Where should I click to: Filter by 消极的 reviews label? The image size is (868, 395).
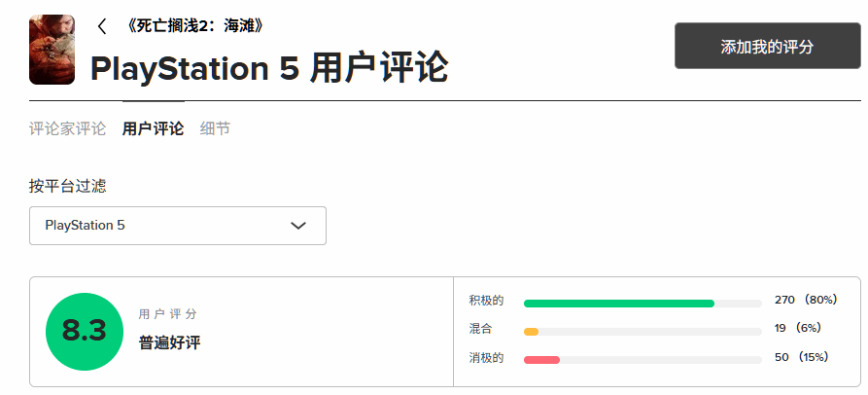click(x=486, y=357)
